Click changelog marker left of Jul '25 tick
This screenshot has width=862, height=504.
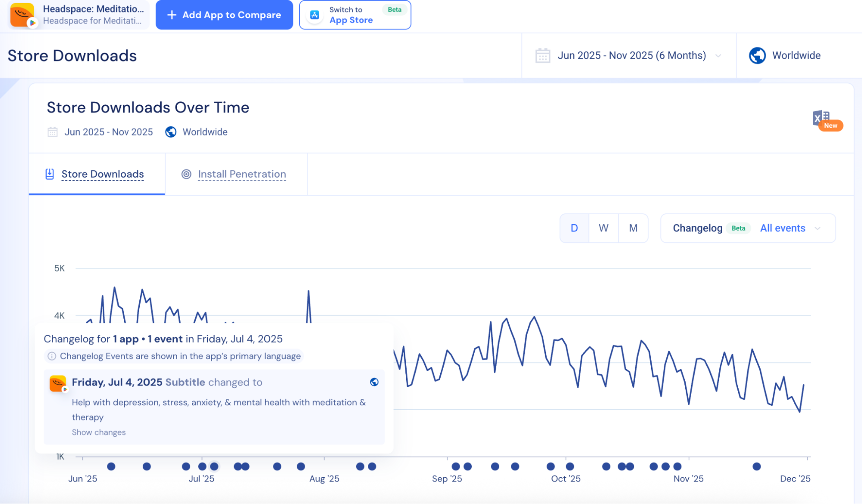[x=186, y=466]
